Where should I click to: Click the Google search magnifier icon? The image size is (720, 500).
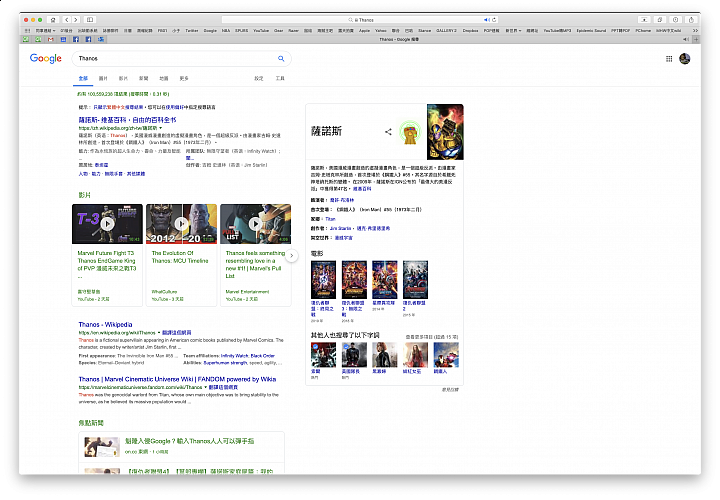pyautogui.click(x=281, y=58)
